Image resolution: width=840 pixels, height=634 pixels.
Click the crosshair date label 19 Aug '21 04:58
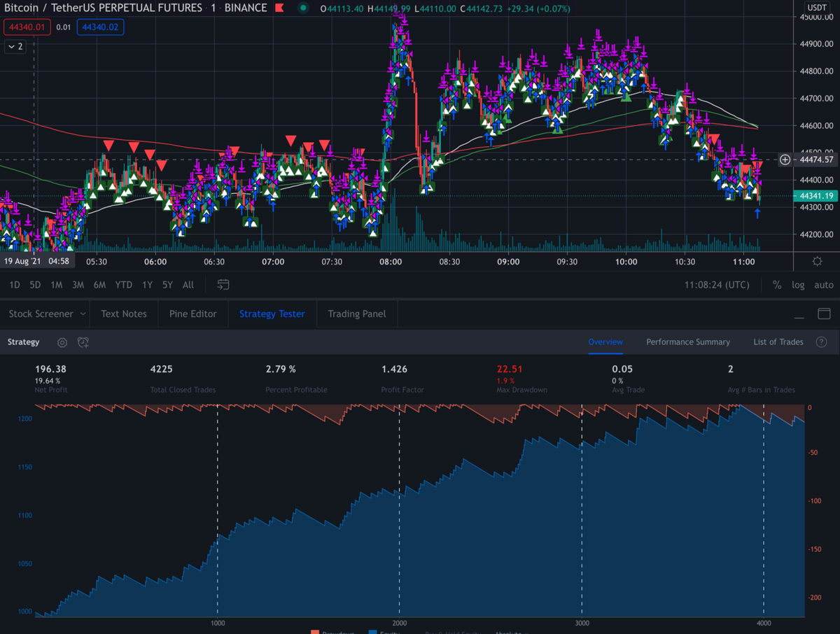[36, 261]
